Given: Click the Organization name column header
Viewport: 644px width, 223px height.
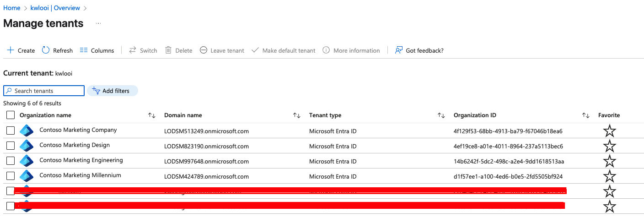Looking at the screenshot, I should 45,115.
